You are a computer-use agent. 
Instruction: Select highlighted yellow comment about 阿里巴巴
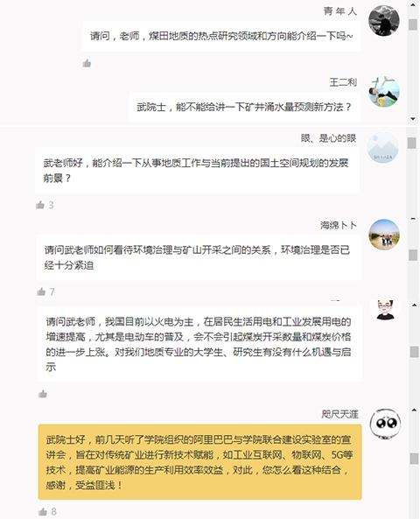tap(199, 462)
